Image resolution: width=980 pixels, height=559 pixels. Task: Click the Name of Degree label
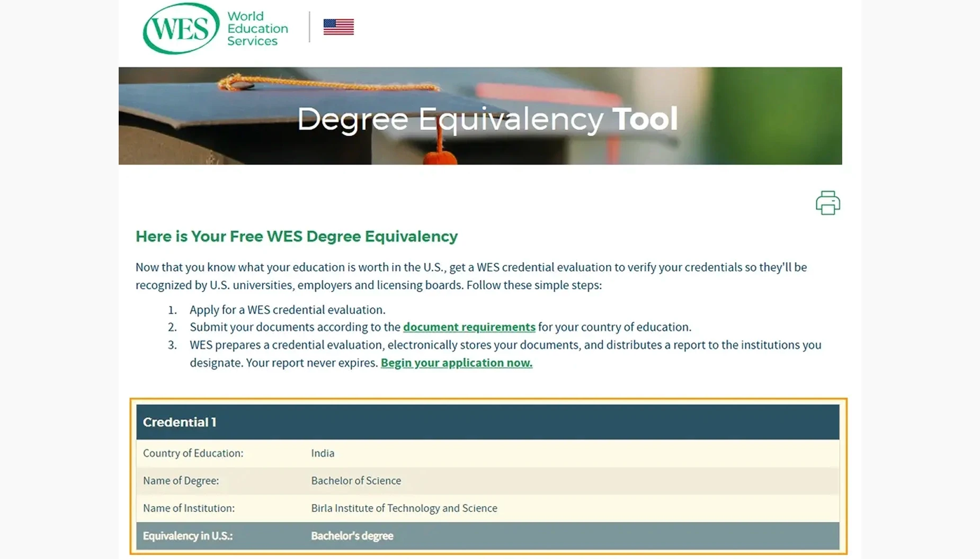181,481
